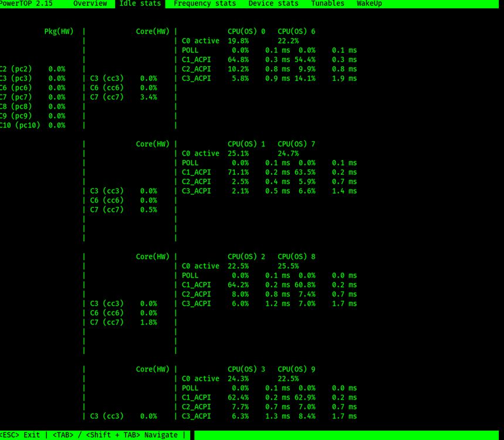Click the 22.2% C0 active value
The height and width of the screenshot is (440, 504).
[x=288, y=41]
